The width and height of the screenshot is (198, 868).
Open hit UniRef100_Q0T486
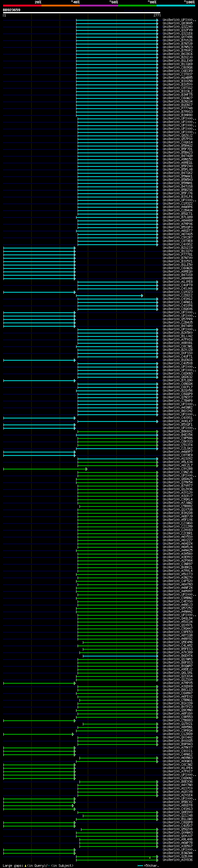coord(178,37)
